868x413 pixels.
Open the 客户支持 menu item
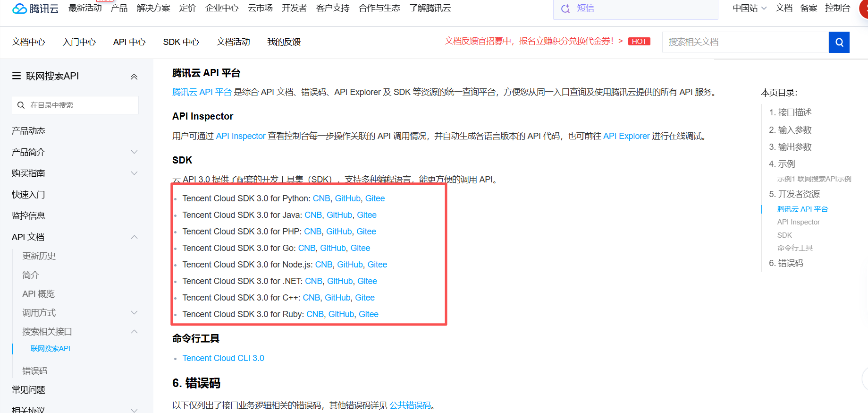coord(333,8)
